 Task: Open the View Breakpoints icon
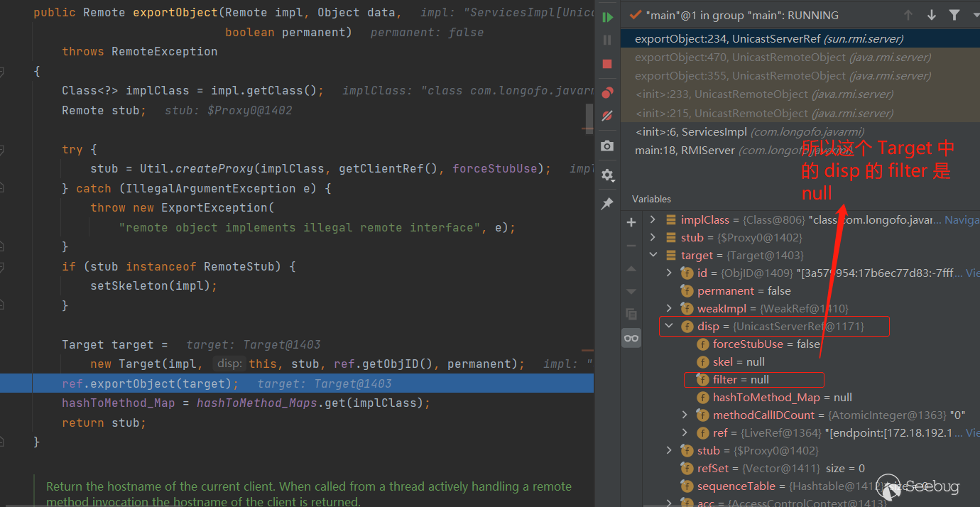pyautogui.click(x=607, y=92)
